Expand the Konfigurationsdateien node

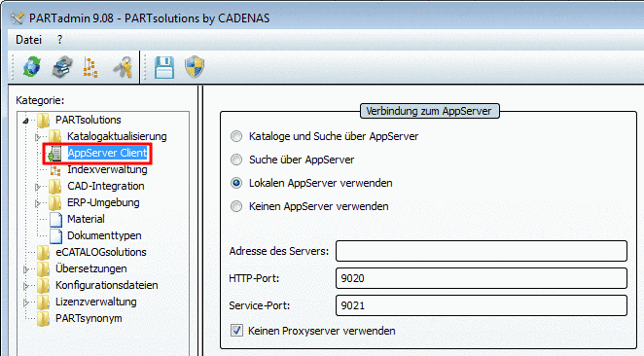26,286
